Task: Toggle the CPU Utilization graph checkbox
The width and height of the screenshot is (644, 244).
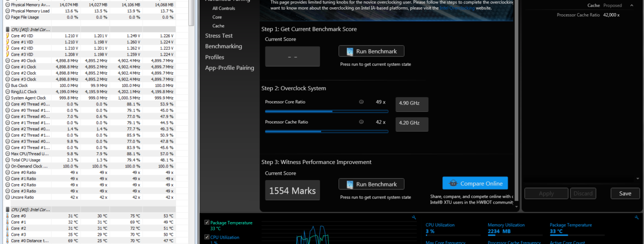Action: [x=207, y=237]
